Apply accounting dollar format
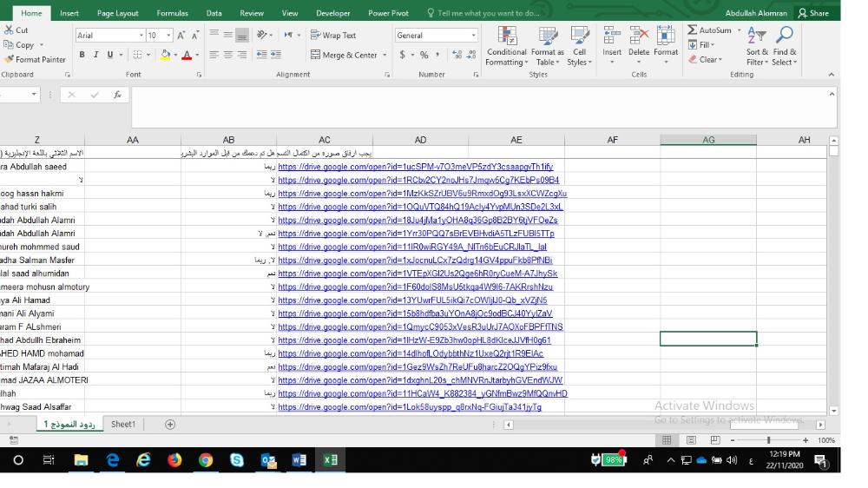The width and height of the screenshot is (868, 488). pos(403,55)
